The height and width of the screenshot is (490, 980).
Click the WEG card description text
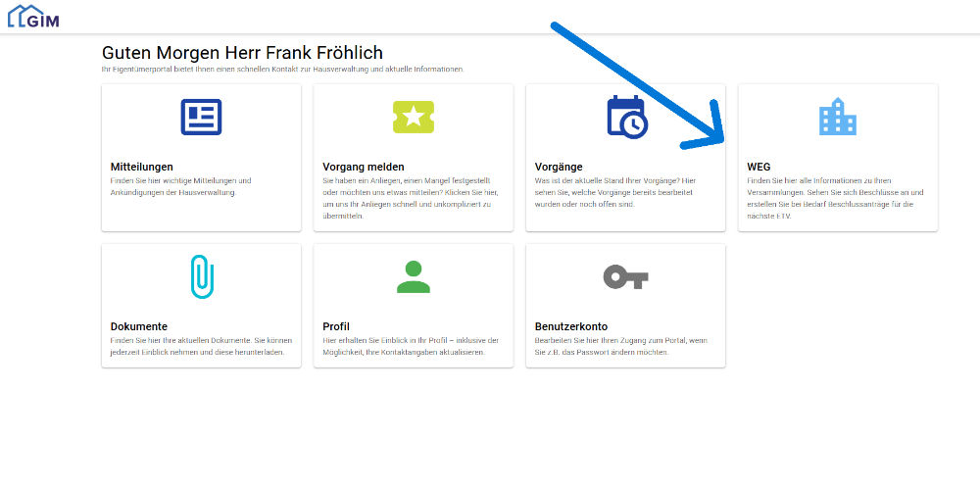click(x=835, y=198)
